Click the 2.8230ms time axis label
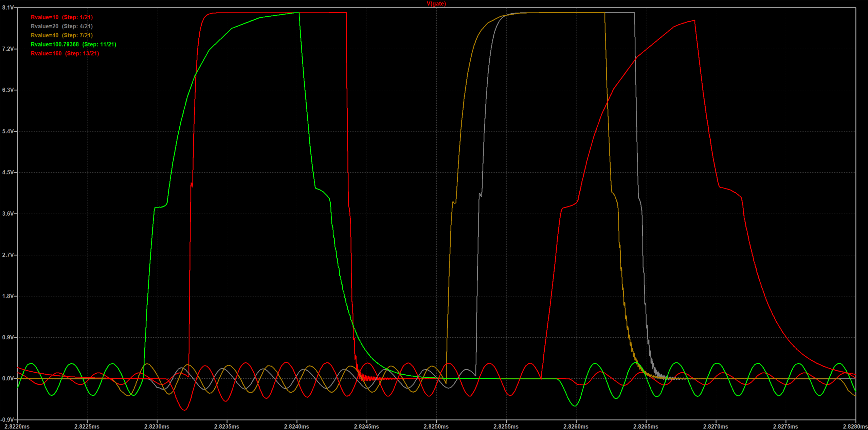Screen dimensions: 868x430 tap(157, 426)
